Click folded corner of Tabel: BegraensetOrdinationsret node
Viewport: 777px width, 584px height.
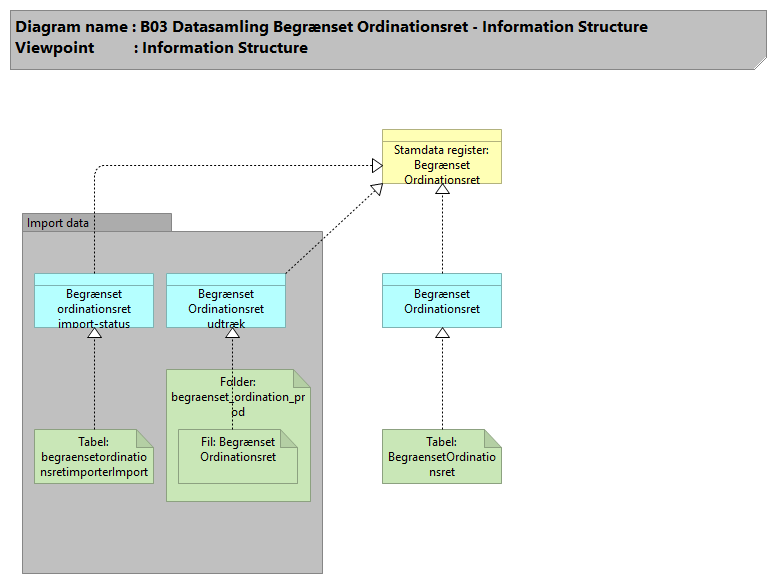point(493,437)
